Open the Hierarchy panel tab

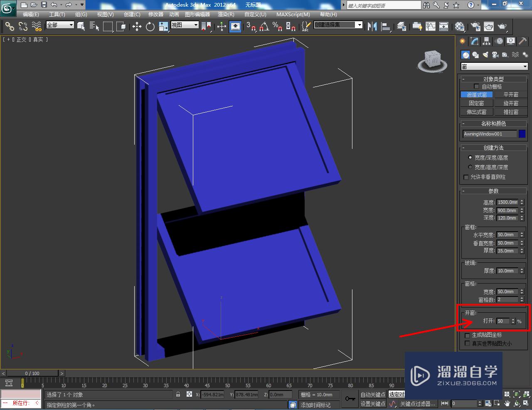click(487, 41)
